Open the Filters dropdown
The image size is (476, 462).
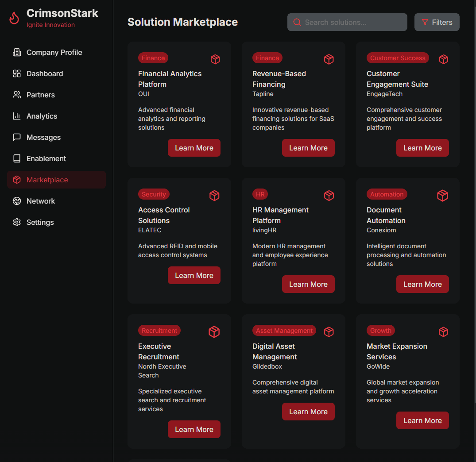pos(437,22)
